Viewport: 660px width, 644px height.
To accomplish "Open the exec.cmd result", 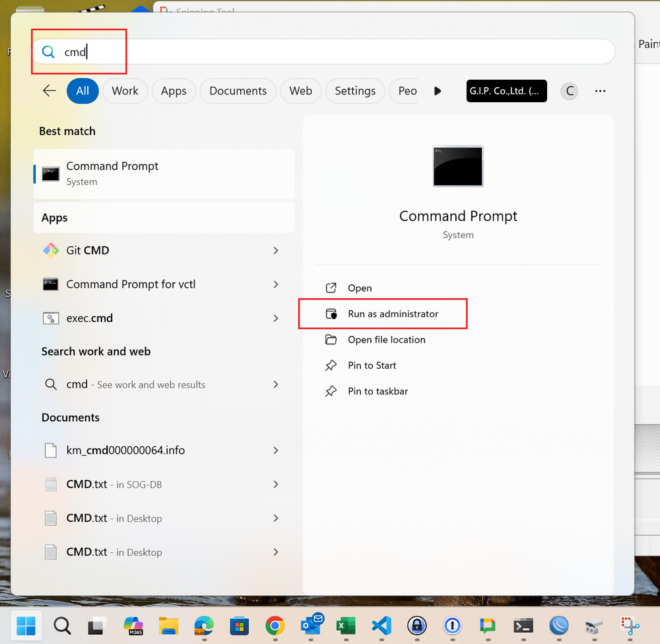I will point(162,318).
